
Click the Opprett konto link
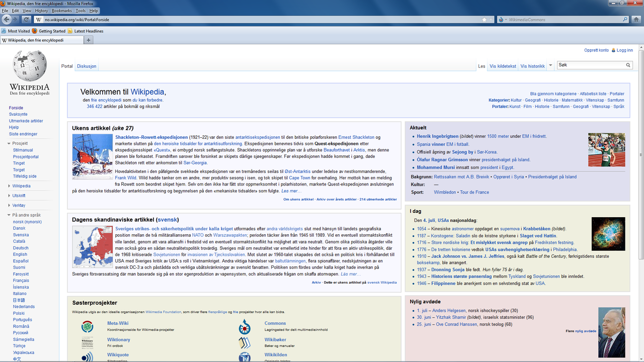(596, 50)
